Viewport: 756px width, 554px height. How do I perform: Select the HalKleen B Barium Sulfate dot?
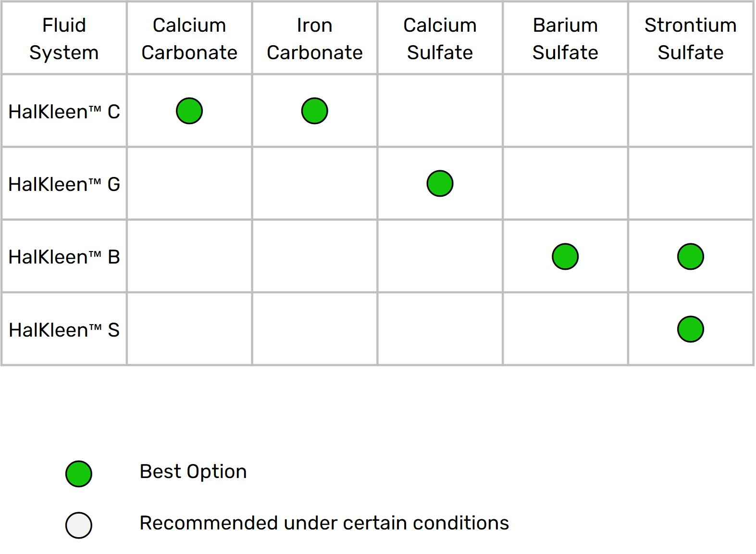tap(565, 256)
